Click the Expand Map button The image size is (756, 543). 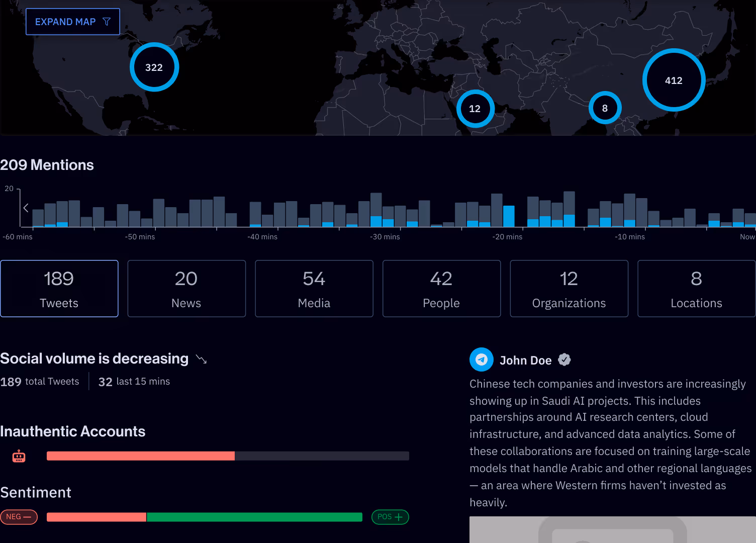[x=73, y=22]
